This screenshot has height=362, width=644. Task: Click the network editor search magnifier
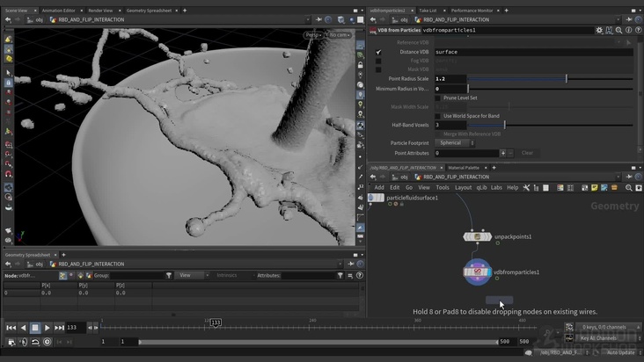point(629,187)
